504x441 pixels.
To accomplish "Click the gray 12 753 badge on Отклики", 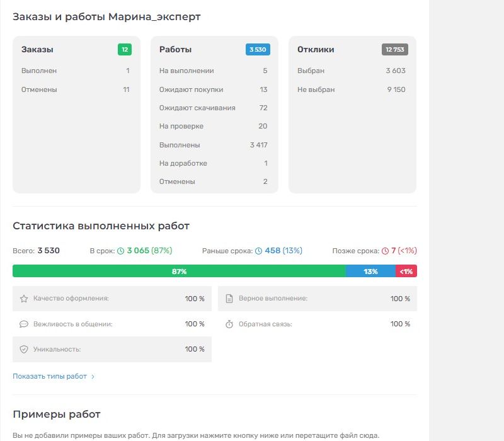I will pyautogui.click(x=395, y=49).
